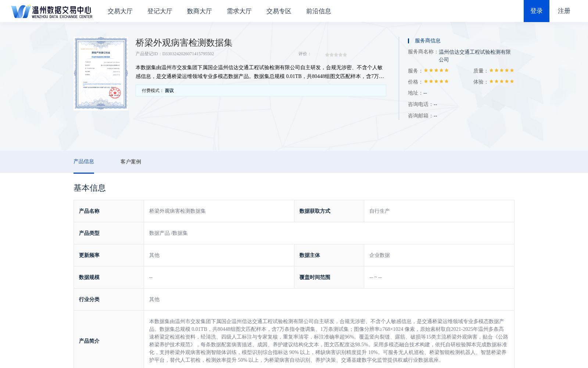
Task: Open the 交易大厅 menu
Action: (120, 11)
